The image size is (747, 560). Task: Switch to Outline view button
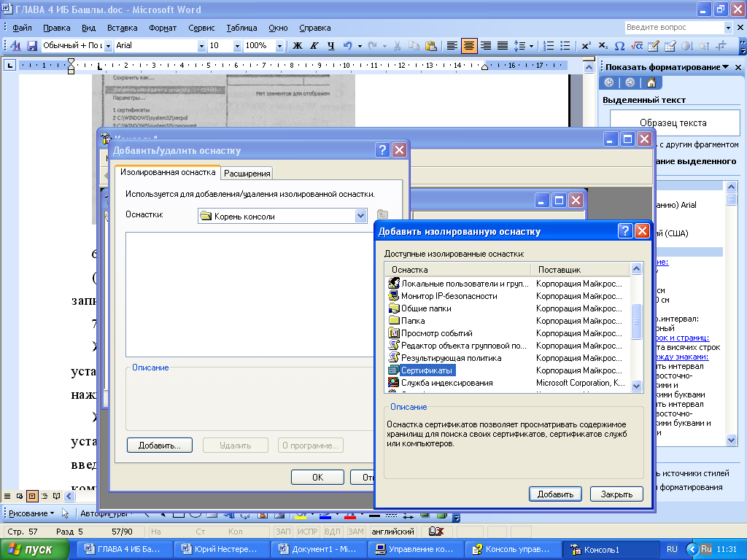click(44, 496)
